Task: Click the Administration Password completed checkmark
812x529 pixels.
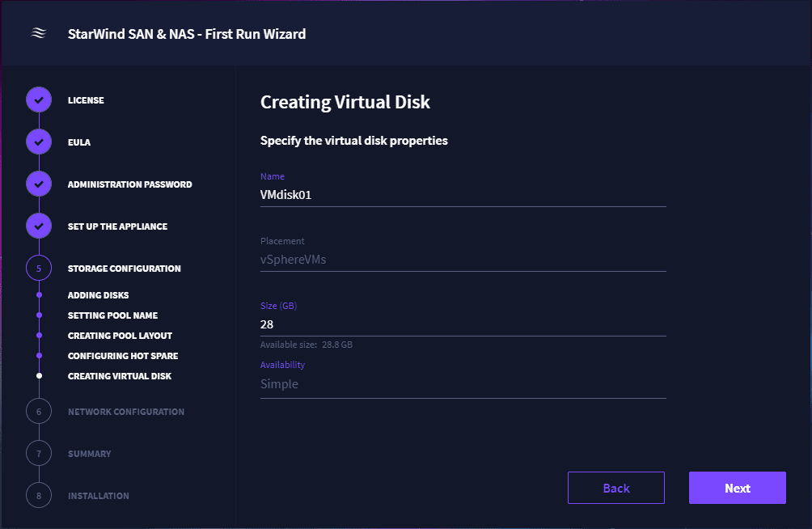Action: [38, 184]
